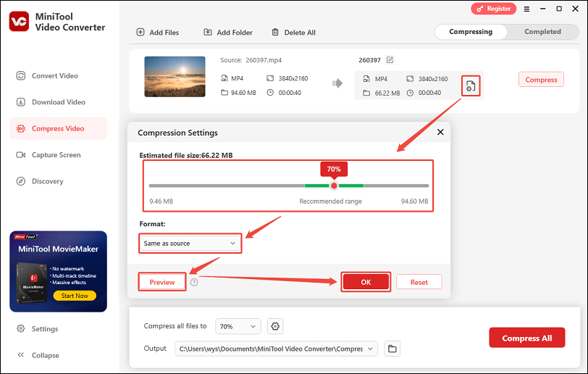
Task: Click the slider's 94.60 MB maximum label
Action: [414, 201]
